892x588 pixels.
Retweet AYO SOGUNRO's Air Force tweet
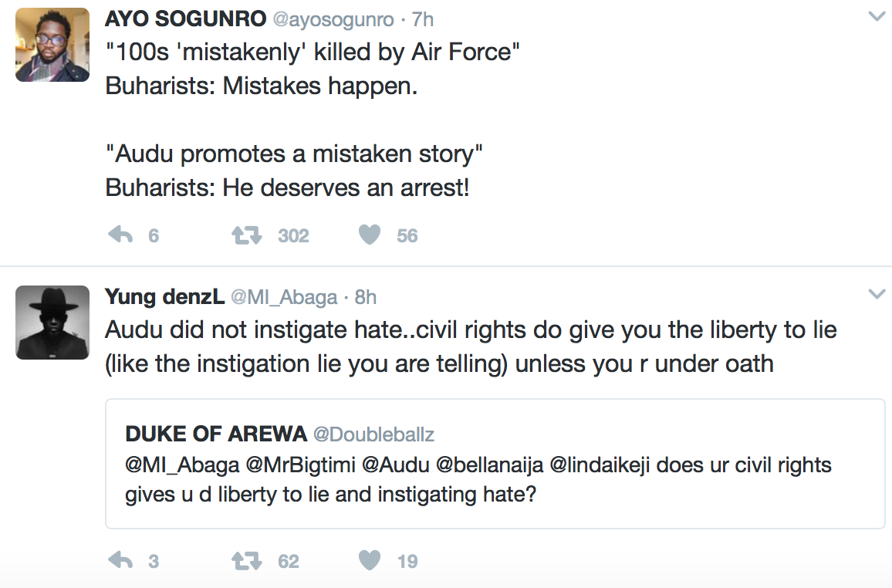click(246, 235)
